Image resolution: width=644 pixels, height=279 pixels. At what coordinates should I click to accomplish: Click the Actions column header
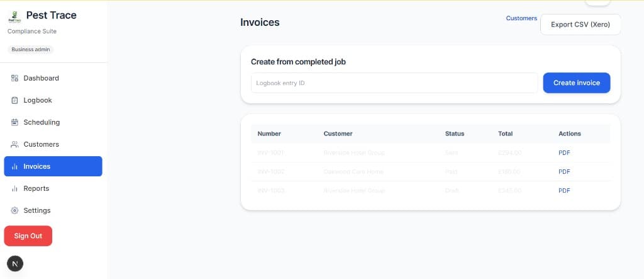pos(570,134)
